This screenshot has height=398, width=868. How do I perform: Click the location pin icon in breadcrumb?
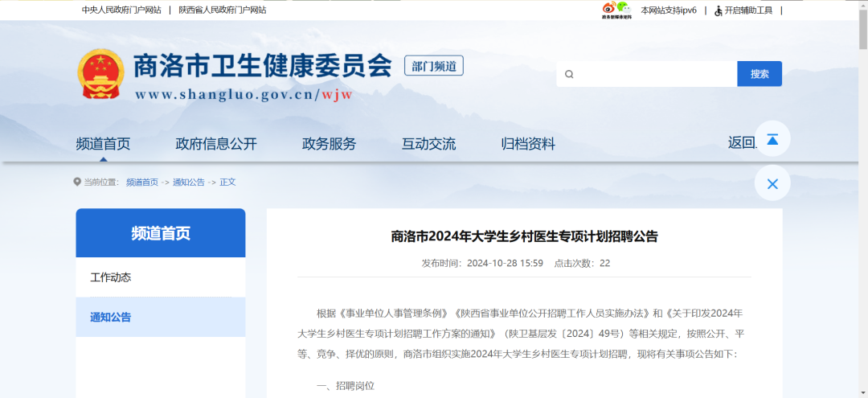coord(77,182)
